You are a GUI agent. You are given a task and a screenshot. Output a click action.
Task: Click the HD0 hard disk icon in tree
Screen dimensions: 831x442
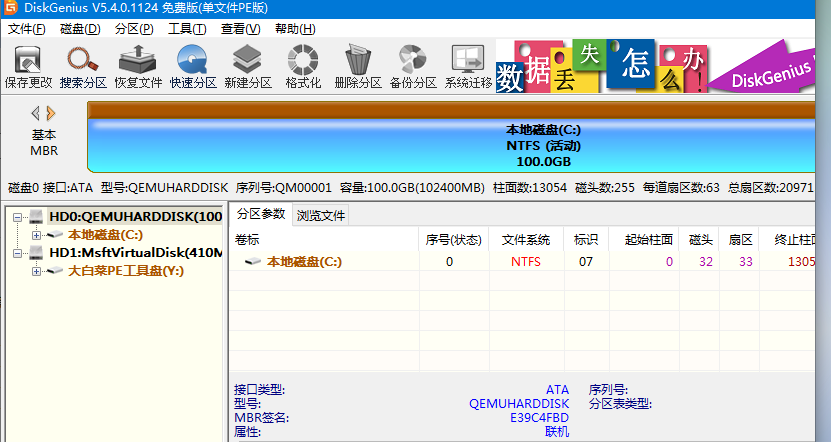(36, 216)
